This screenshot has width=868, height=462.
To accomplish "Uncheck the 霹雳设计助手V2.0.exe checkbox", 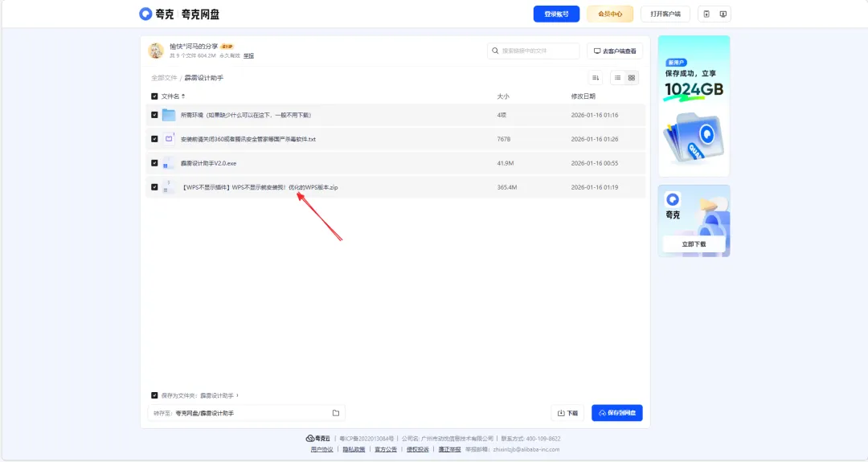I will click(154, 163).
